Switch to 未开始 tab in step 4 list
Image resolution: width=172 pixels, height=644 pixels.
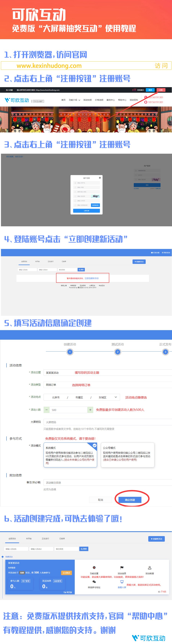37,261
